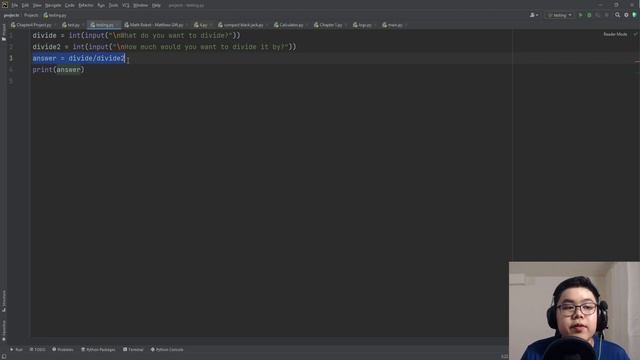Viewport: 640px width, 360px height.
Task: Click the Run with Coverage icon
Action: click(598, 15)
